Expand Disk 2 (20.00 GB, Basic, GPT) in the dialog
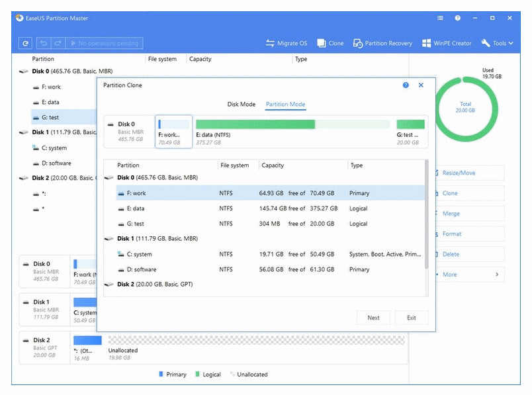The height and width of the screenshot is (395, 532). coord(109,285)
